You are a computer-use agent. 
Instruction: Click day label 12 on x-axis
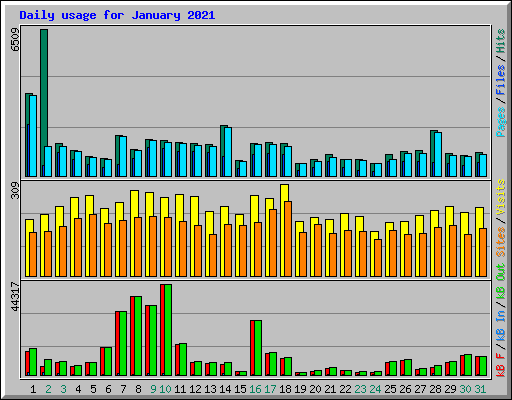195,389
